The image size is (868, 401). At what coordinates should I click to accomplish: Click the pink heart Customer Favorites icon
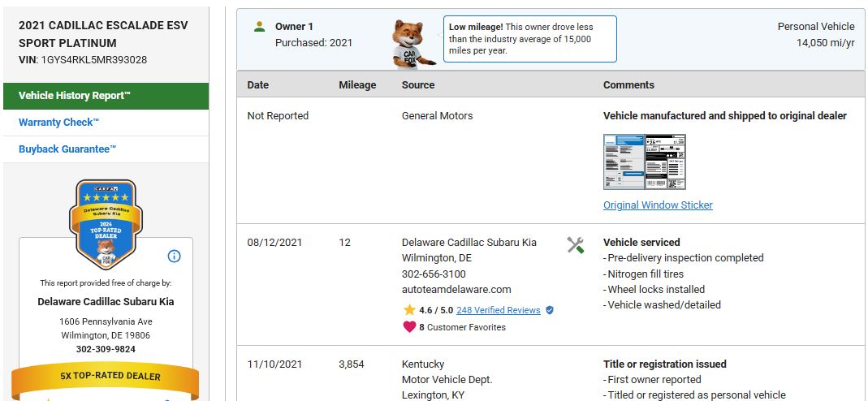point(409,327)
